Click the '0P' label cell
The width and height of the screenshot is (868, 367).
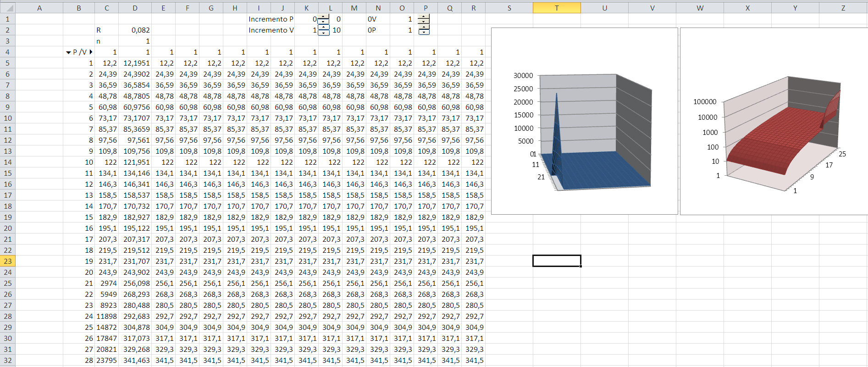[378, 30]
